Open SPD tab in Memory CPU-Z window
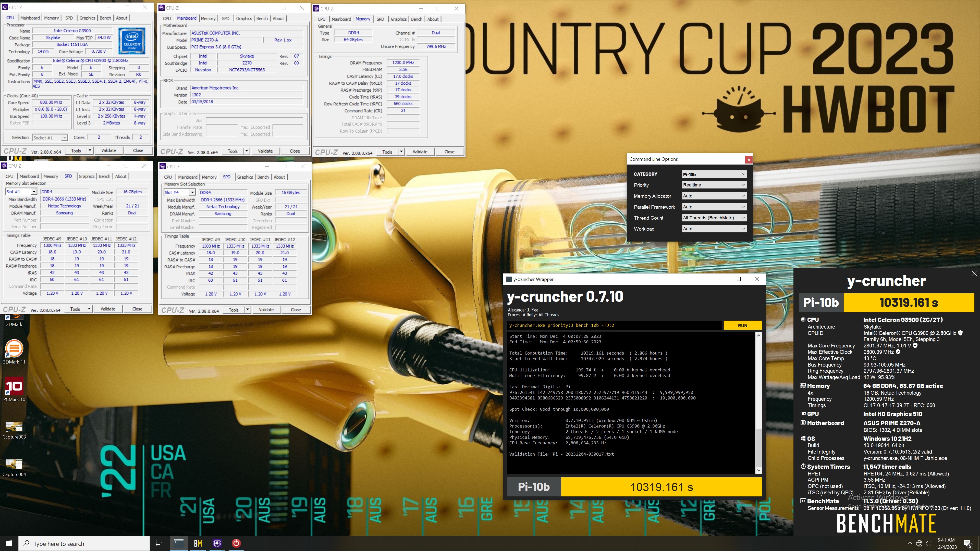The height and width of the screenshot is (551, 980). coord(380,19)
